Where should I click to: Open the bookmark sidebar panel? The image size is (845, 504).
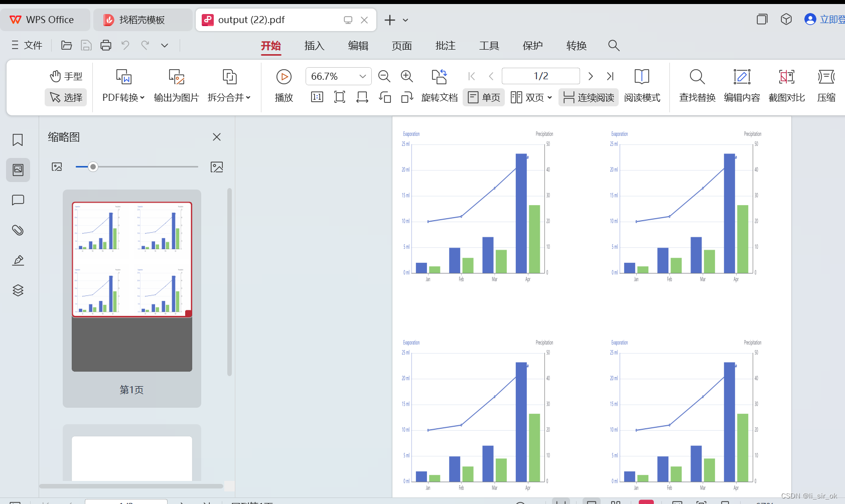tap(18, 140)
